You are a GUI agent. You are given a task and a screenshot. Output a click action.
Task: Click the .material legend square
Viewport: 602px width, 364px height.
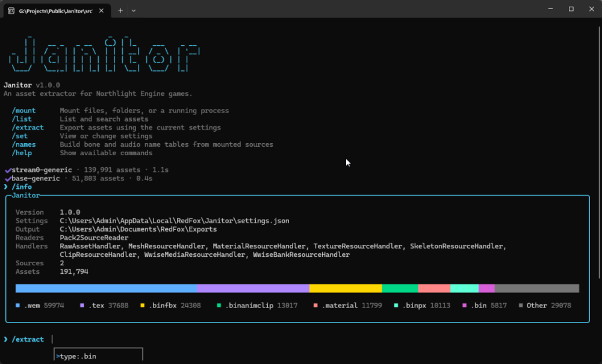click(x=315, y=305)
